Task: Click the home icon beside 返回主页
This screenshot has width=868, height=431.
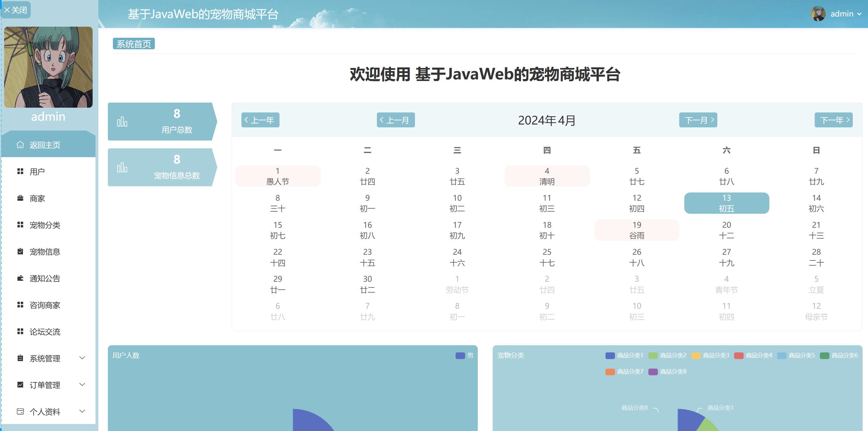Action: click(20, 145)
